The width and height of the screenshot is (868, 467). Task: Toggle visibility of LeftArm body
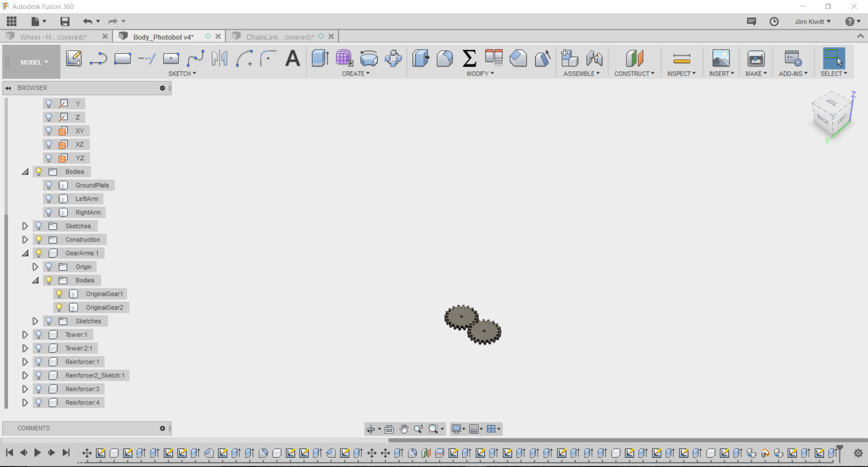point(49,199)
